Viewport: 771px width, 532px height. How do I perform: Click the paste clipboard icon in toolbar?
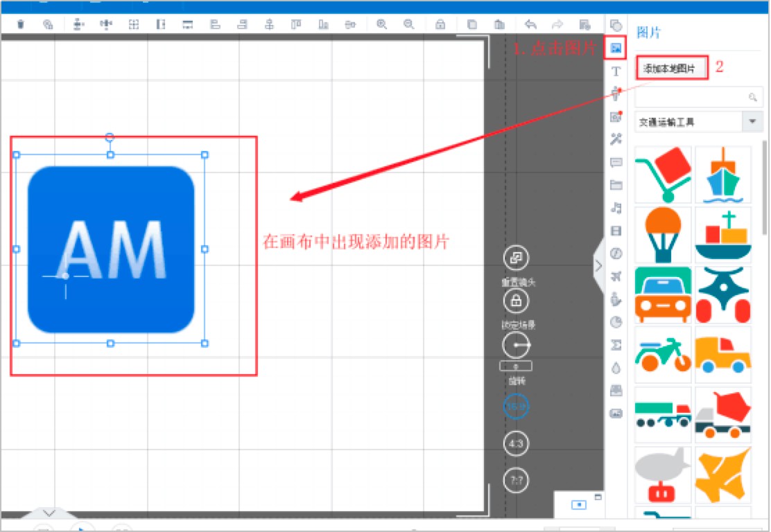[500, 24]
